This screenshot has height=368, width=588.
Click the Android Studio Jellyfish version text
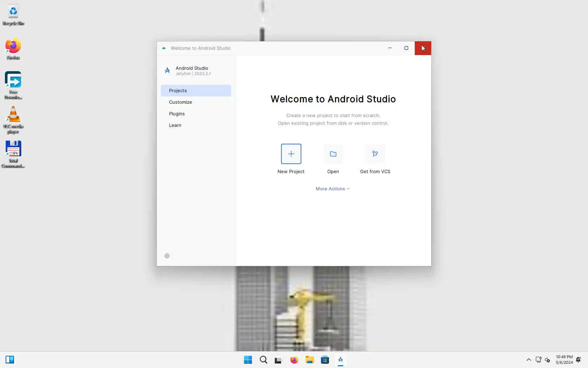193,74
